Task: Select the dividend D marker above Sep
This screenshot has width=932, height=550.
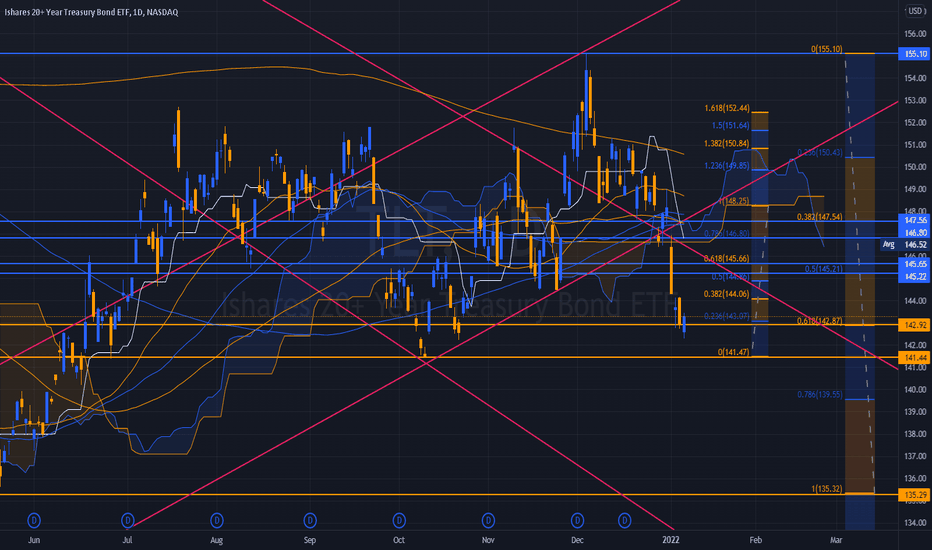Action: coord(310,521)
